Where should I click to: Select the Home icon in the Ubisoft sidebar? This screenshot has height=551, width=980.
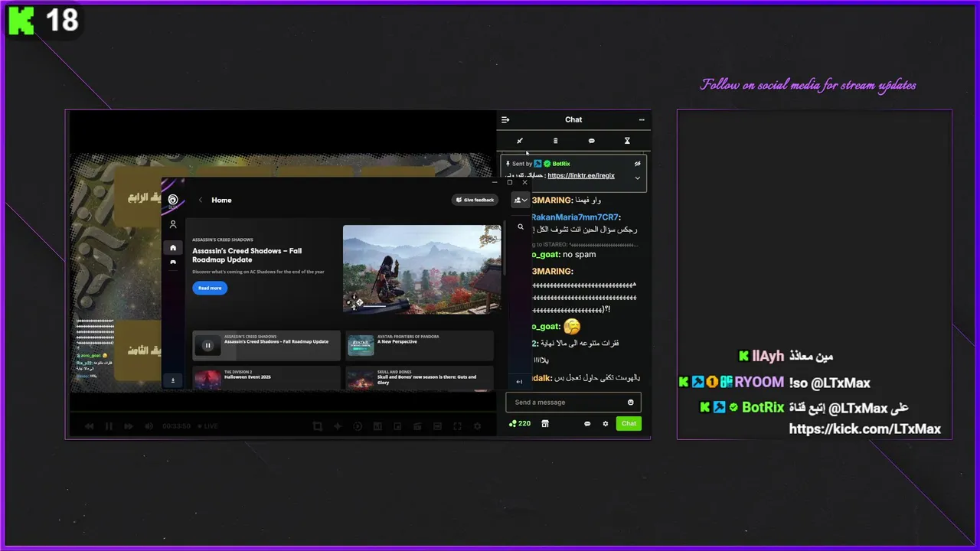(x=173, y=247)
